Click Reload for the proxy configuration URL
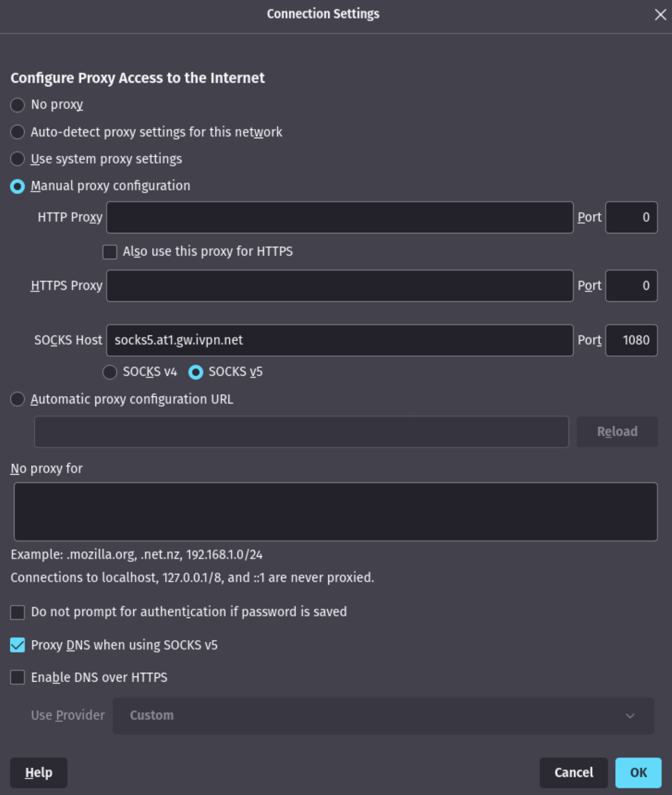Viewport: 672px width, 795px height. [617, 431]
